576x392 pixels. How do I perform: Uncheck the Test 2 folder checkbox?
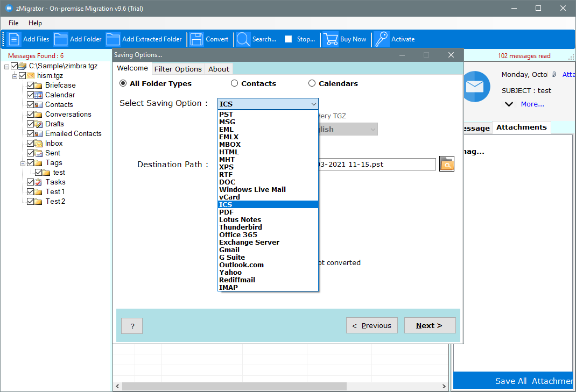point(31,201)
